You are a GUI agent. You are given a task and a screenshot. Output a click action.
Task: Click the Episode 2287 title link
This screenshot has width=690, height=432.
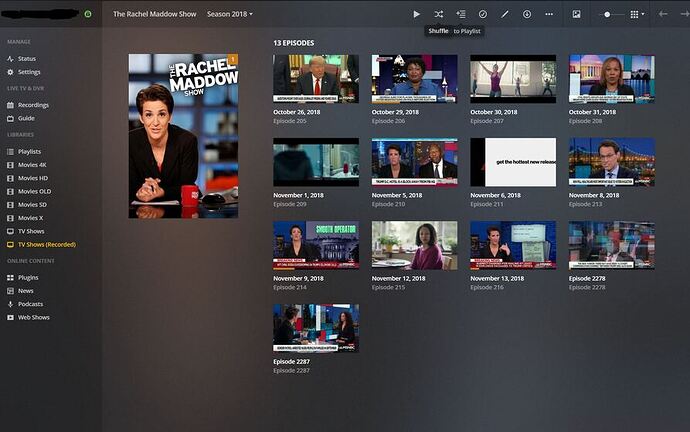[291, 362]
